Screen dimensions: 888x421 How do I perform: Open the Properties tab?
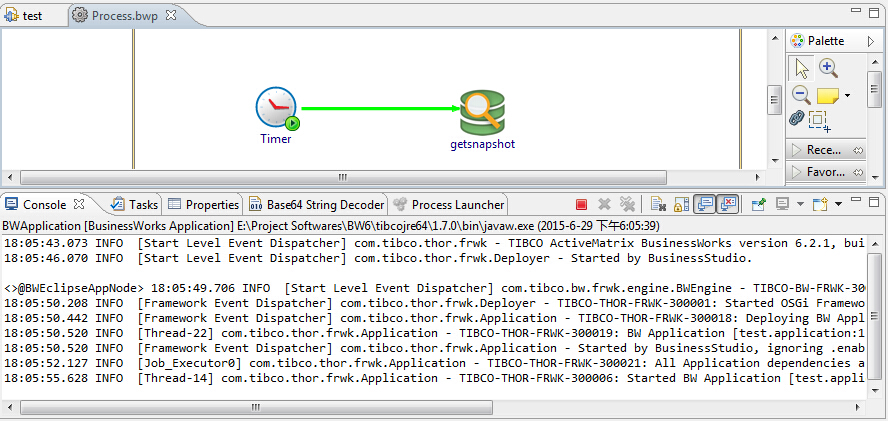(204, 205)
